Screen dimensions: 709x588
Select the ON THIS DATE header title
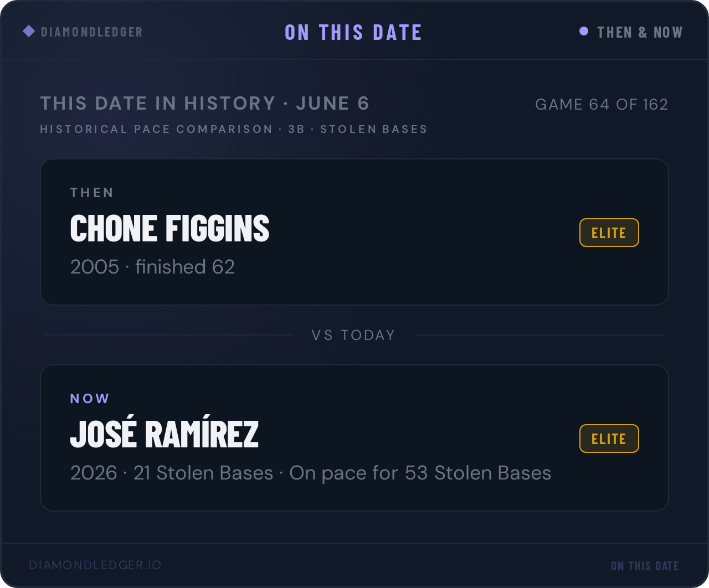pos(353,33)
